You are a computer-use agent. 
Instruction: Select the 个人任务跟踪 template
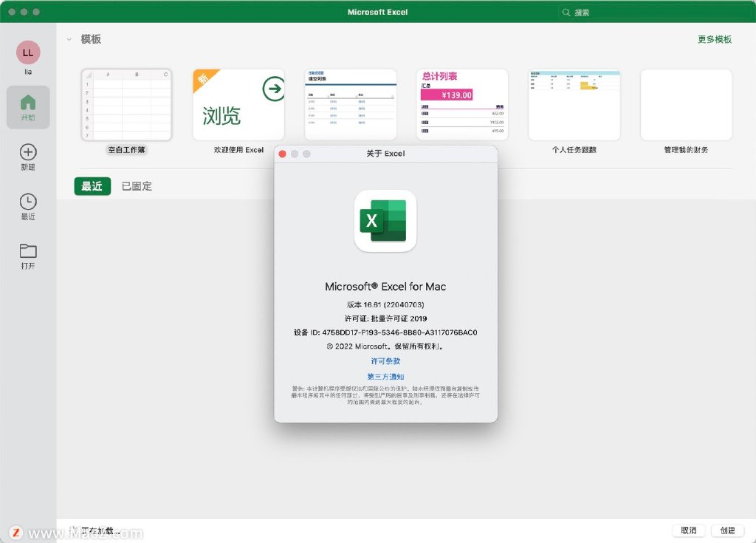574,105
